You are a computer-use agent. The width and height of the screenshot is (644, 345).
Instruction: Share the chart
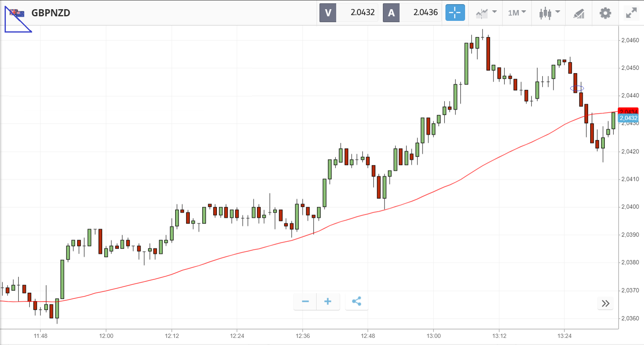coord(356,302)
